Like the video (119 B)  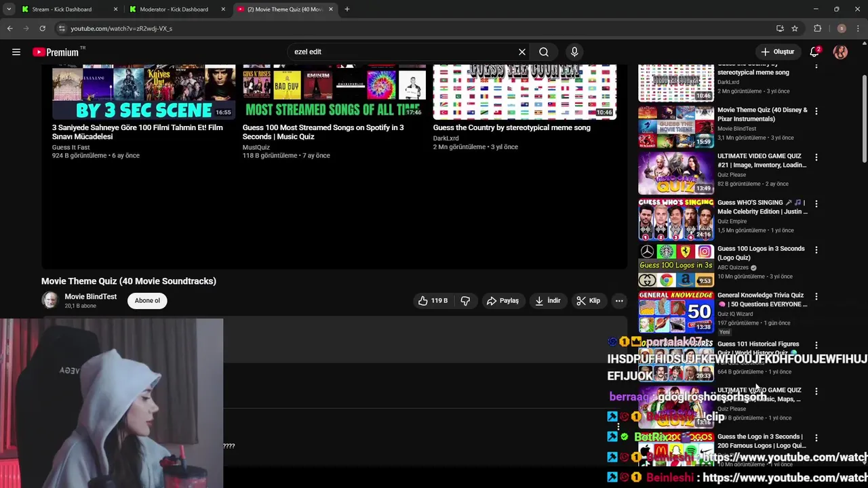click(433, 301)
